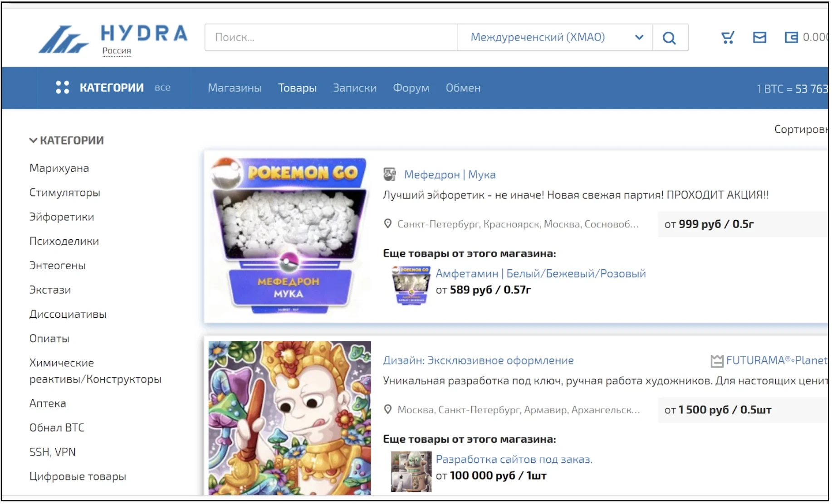Click the four-dot categories grid icon
The height and width of the screenshot is (504, 832).
(x=62, y=87)
